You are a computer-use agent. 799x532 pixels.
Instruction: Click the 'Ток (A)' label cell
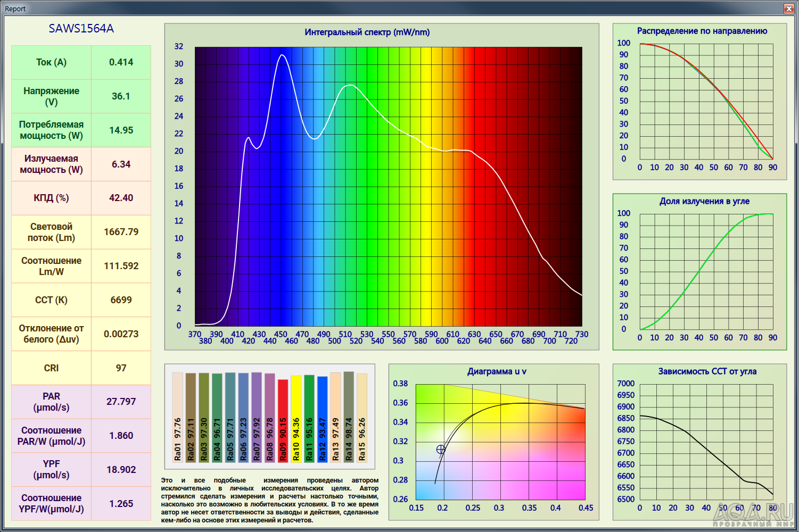52,62
